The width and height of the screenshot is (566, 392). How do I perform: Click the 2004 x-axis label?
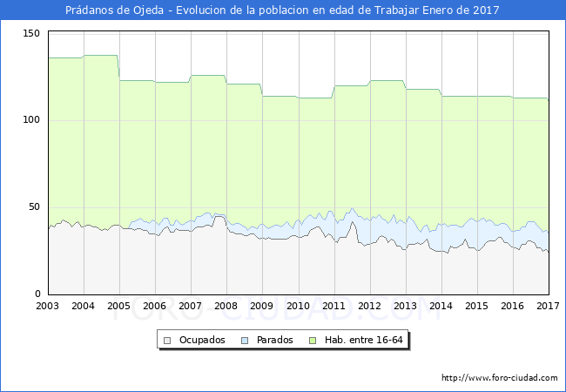click(83, 306)
